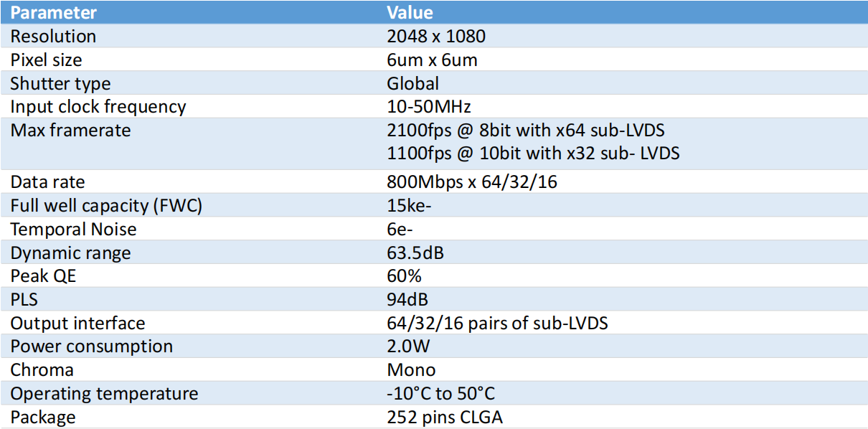Viewport: 868px width, 429px height.
Task: Select the Pixel size label
Action: (x=46, y=60)
